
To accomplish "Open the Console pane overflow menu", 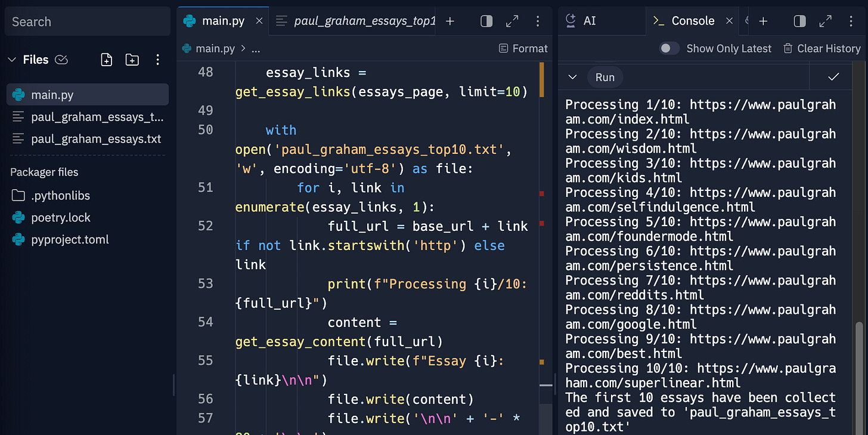I will (851, 21).
